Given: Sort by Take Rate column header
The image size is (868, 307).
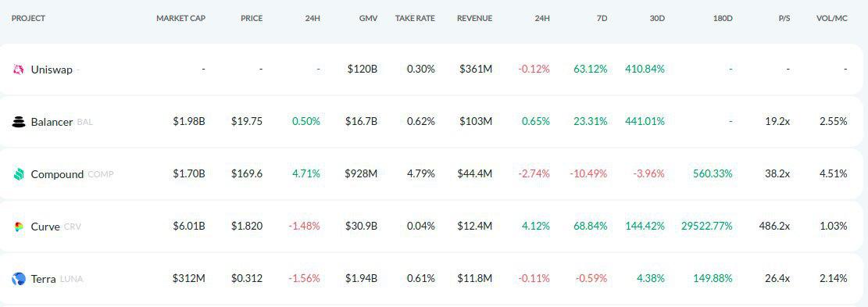Looking at the screenshot, I should (415, 18).
